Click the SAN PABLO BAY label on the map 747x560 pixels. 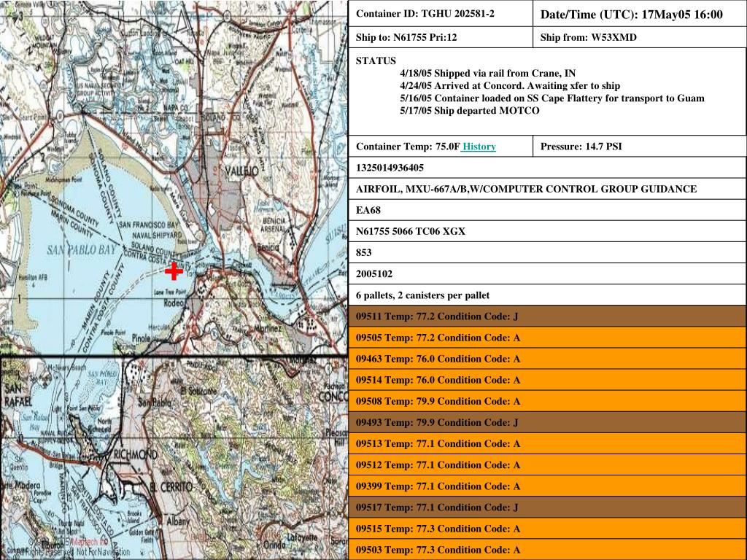point(81,249)
